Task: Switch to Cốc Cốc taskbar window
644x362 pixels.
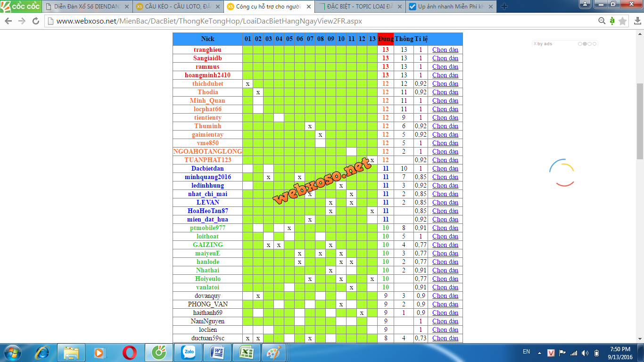Action: [159, 353]
